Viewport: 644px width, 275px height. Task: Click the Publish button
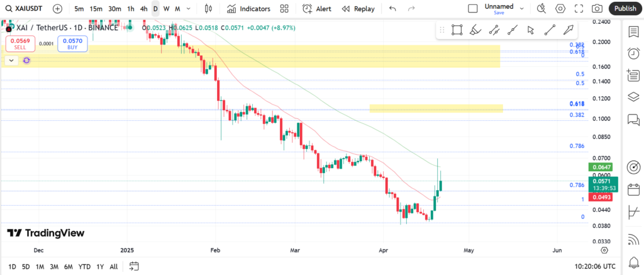point(625,9)
